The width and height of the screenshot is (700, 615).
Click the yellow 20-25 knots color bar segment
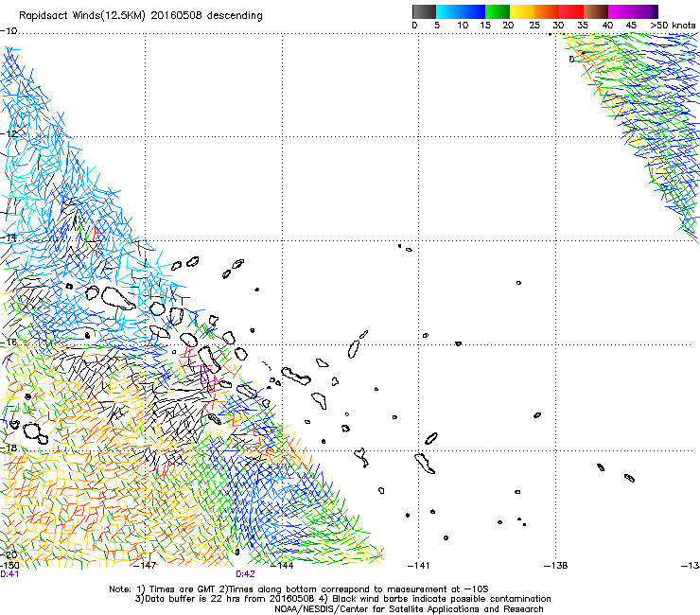522,11
